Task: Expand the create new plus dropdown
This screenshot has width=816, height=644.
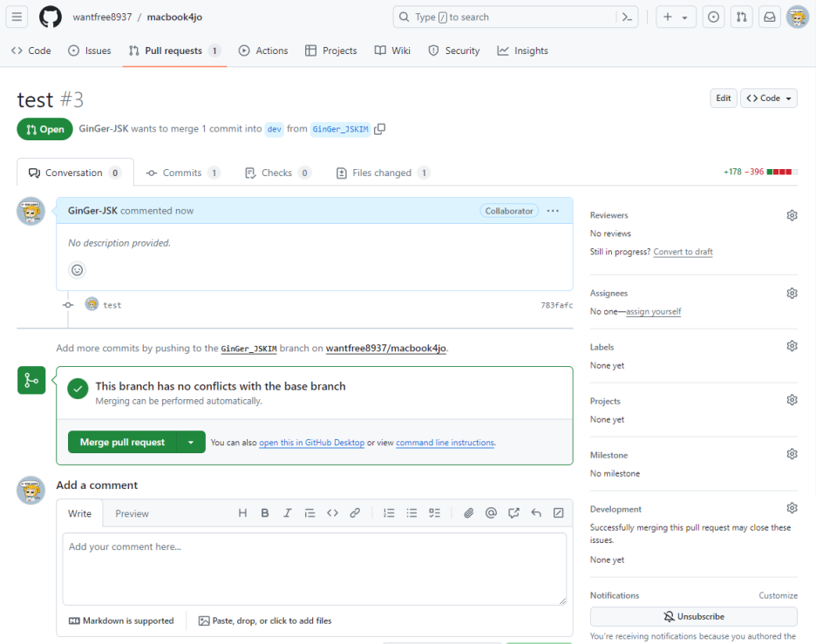Action: [x=675, y=17]
